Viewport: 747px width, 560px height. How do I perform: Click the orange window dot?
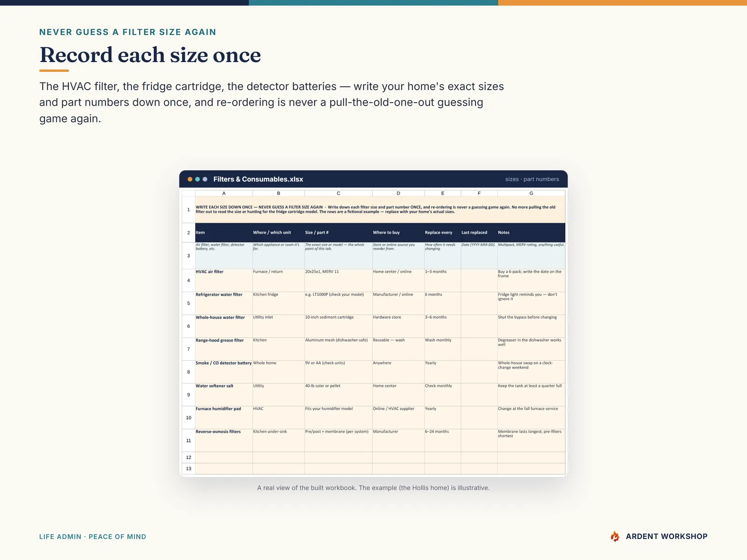[x=190, y=179]
